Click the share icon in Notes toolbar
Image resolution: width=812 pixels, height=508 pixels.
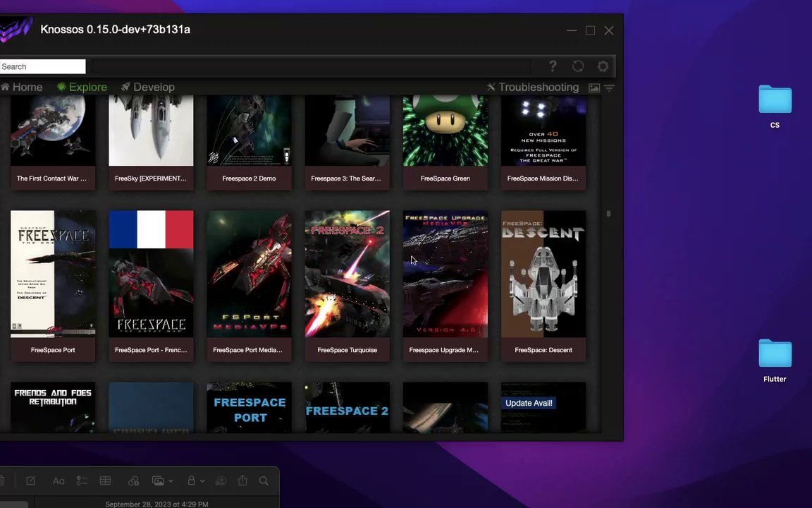pyautogui.click(x=242, y=480)
